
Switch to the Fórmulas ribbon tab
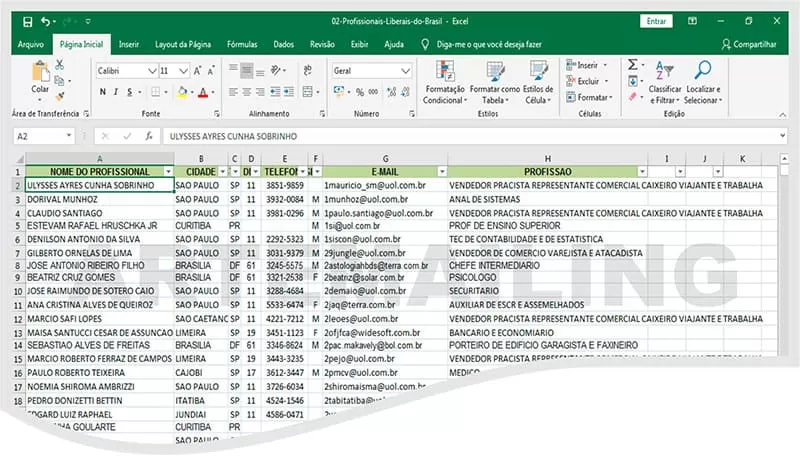pyautogui.click(x=242, y=44)
